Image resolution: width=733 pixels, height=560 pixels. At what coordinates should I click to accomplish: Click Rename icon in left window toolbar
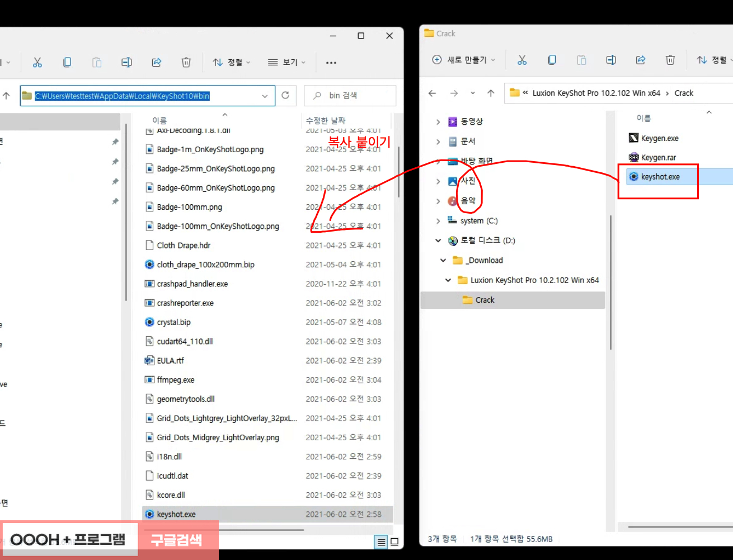coord(127,63)
